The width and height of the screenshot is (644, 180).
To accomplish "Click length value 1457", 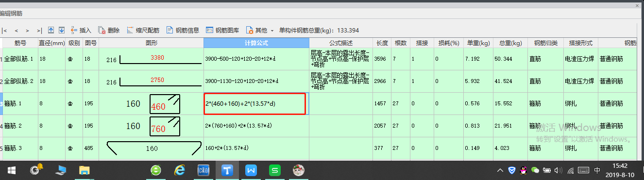I will (x=380, y=103).
